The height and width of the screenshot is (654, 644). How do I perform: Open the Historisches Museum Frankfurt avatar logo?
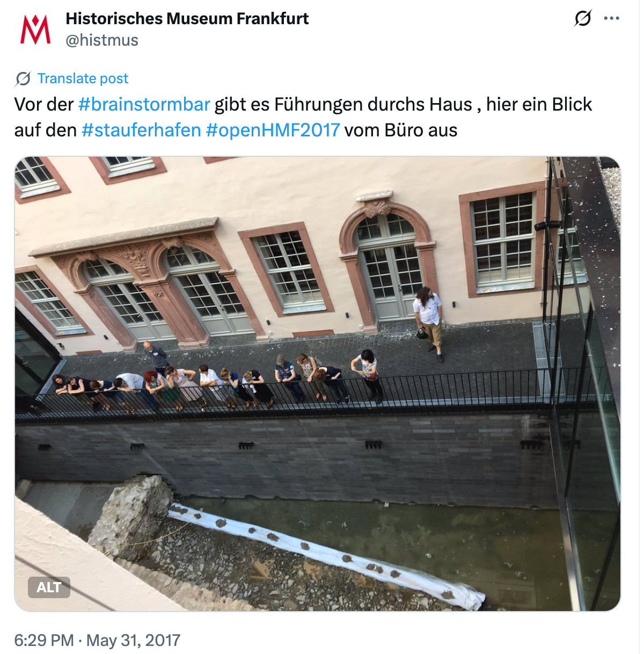click(x=35, y=30)
